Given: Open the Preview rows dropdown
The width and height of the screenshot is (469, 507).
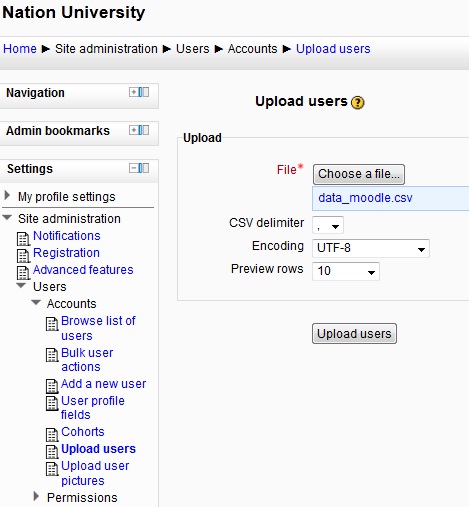Looking at the screenshot, I should click(346, 271).
